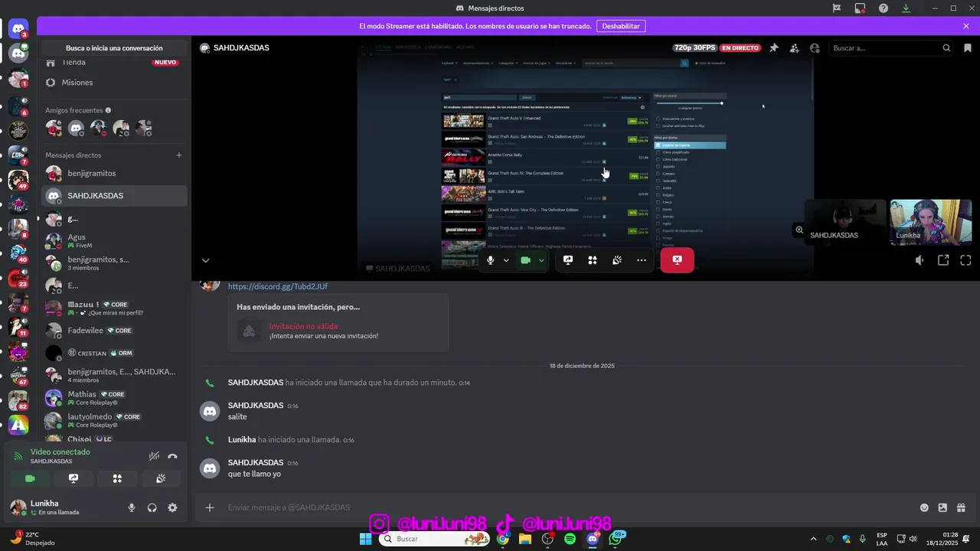Select Lunikha webcam thumbnail

(930, 222)
